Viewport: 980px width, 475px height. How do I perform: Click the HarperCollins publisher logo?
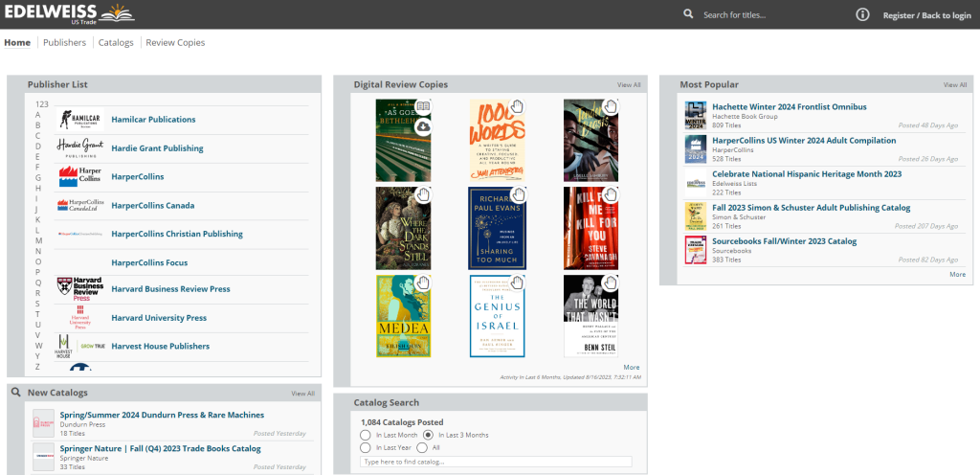[79, 176]
